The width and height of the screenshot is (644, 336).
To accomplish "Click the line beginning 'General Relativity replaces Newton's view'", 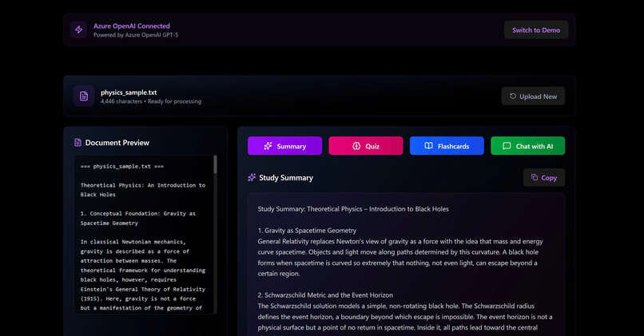I will click(400, 241).
